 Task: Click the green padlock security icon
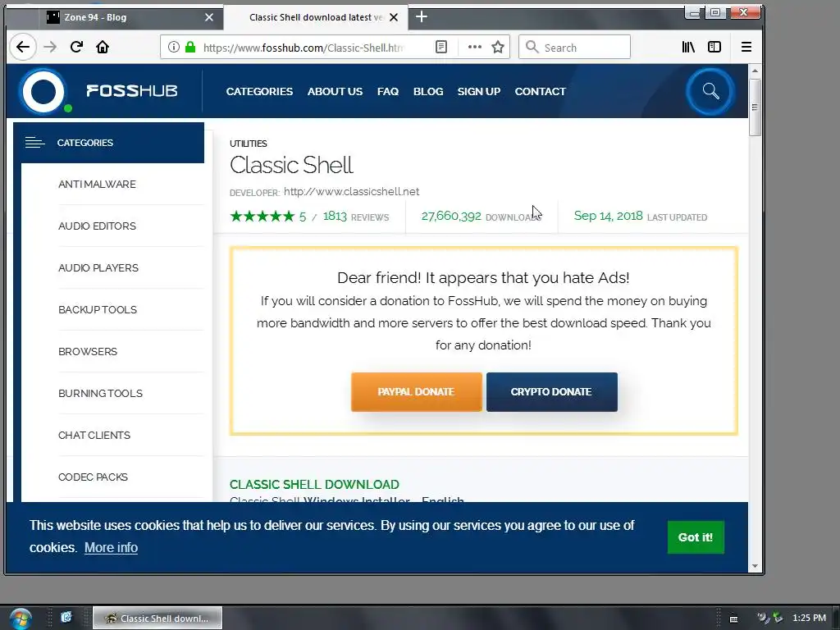point(190,47)
